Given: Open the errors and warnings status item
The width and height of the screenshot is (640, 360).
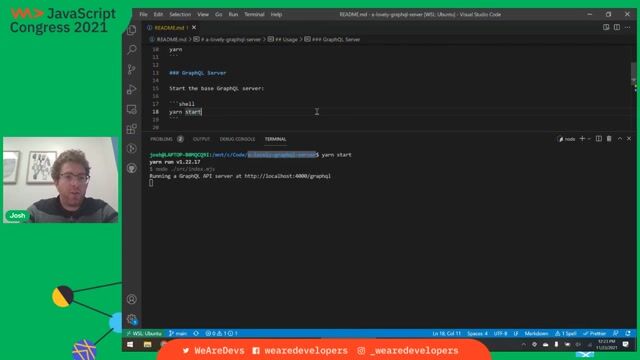Looking at the screenshot, I should 221,333.
